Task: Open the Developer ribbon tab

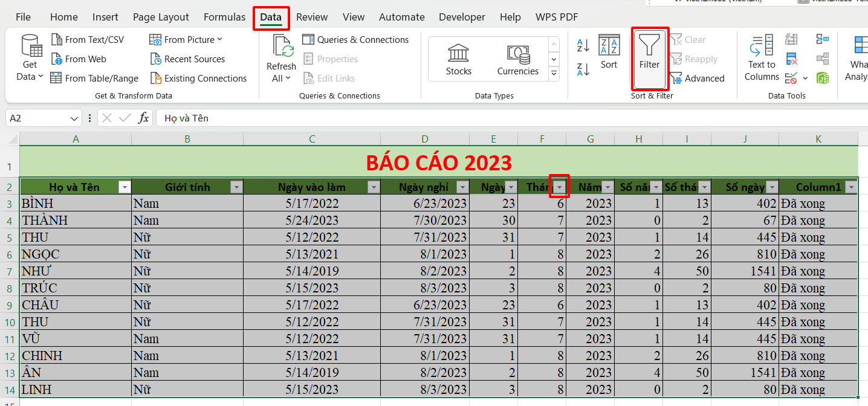Action: click(462, 17)
